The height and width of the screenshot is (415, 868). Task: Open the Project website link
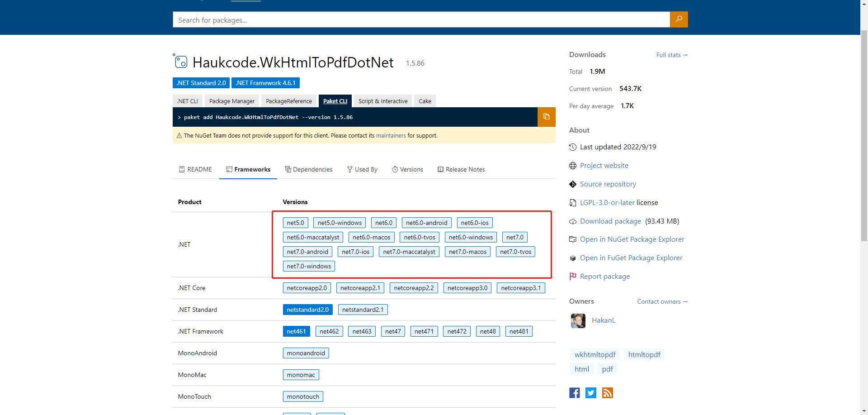[x=604, y=166]
